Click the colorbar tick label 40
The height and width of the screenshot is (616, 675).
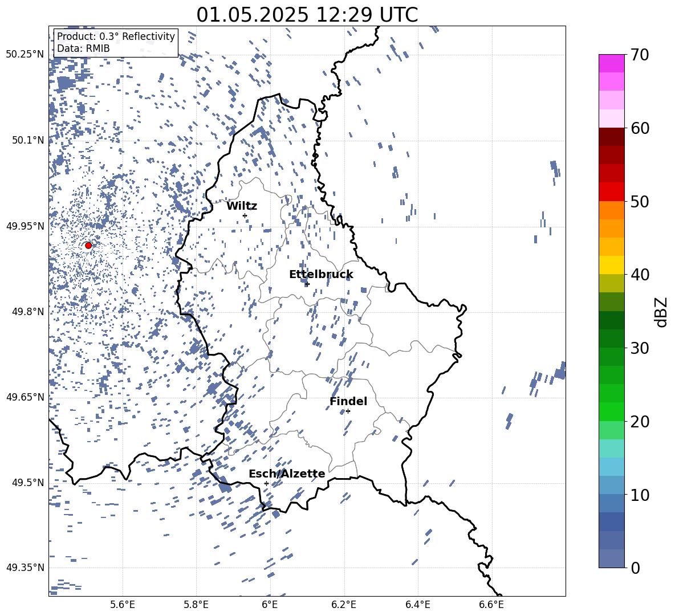(640, 275)
